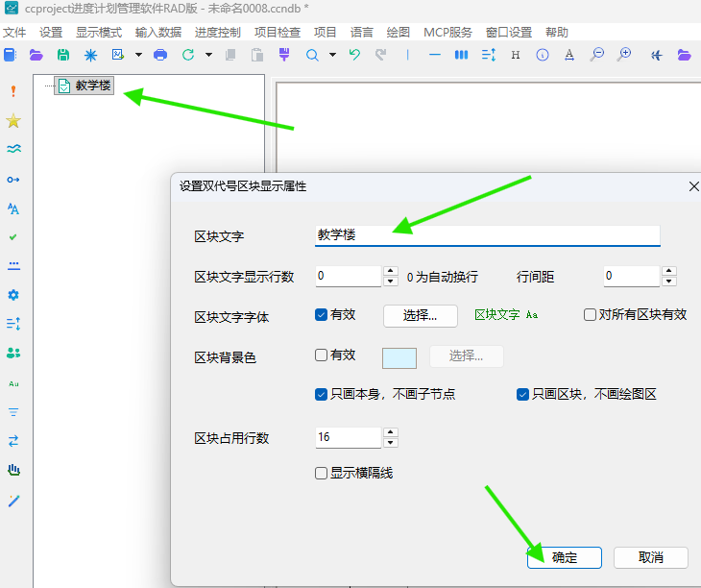Click the 区块占用行数 number field

[x=349, y=437]
